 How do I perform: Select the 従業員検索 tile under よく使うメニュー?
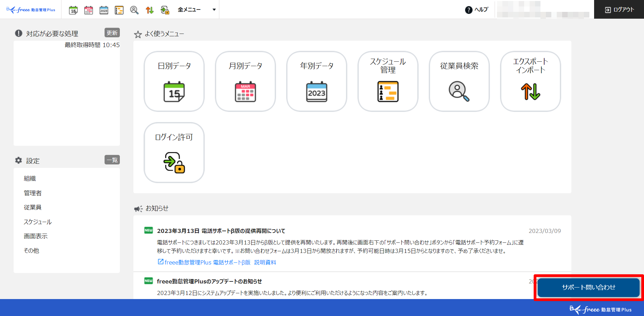click(x=459, y=81)
